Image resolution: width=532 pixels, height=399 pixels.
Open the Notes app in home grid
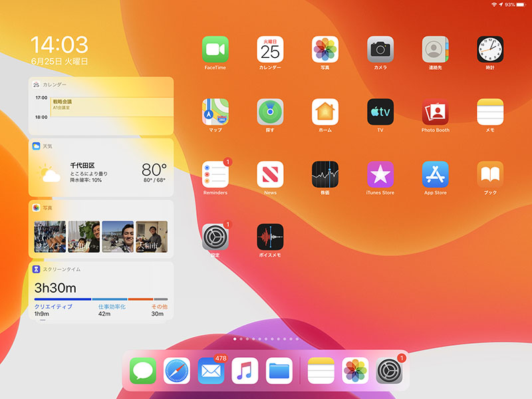(x=490, y=112)
